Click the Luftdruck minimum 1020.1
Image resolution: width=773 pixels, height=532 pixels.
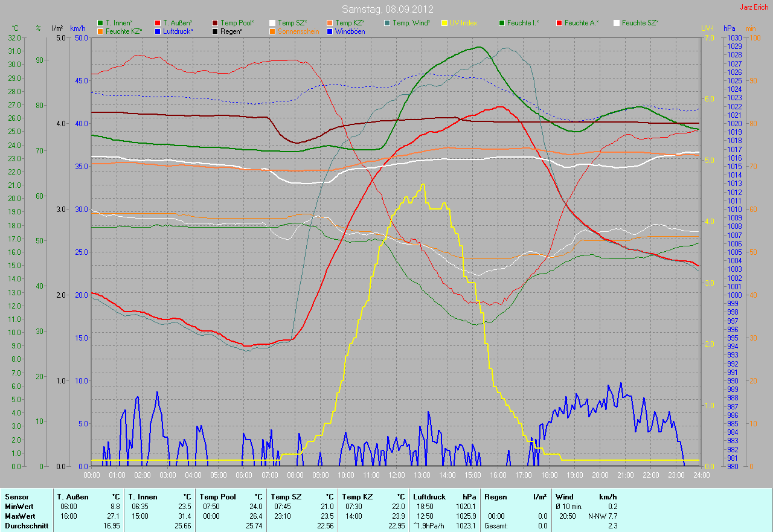(x=466, y=507)
